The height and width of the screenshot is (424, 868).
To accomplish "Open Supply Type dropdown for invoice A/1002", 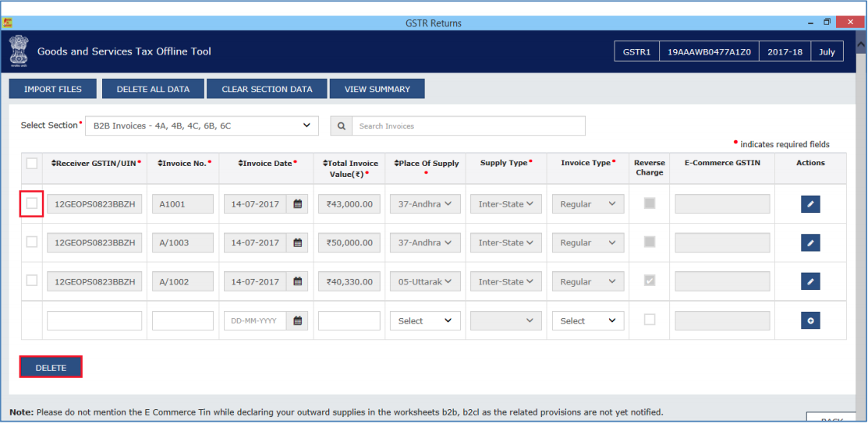I will (x=506, y=281).
